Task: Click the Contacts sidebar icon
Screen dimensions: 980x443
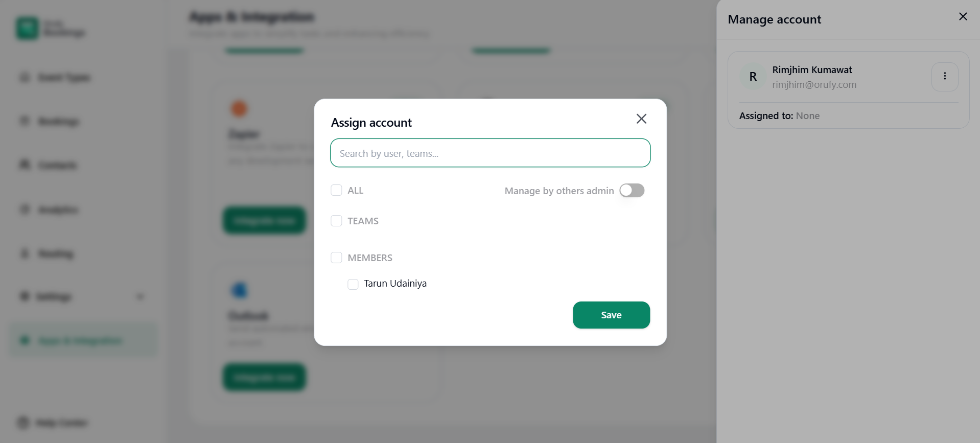Action: pyautogui.click(x=25, y=165)
